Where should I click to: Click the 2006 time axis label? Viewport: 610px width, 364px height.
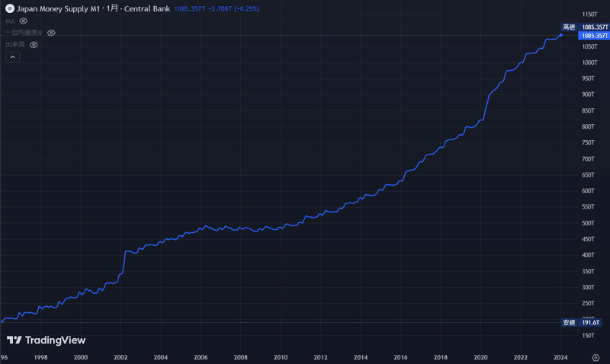pyautogui.click(x=201, y=357)
